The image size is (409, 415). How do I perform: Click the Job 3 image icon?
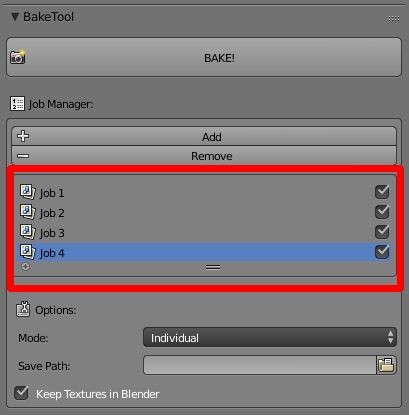tap(27, 232)
